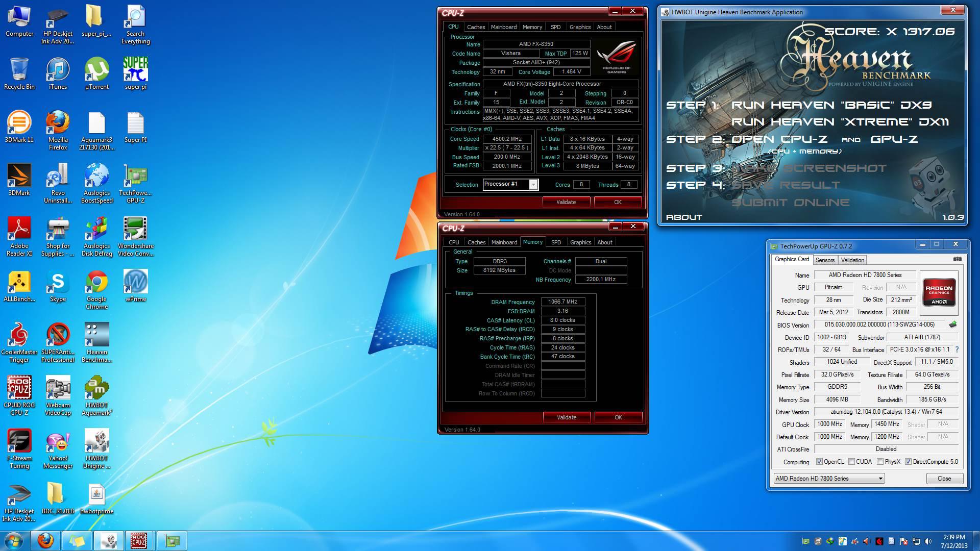Image resolution: width=980 pixels, height=551 pixels.
Task: Launch SUPERAntiSpyware Professional
Action: point(58,343)
